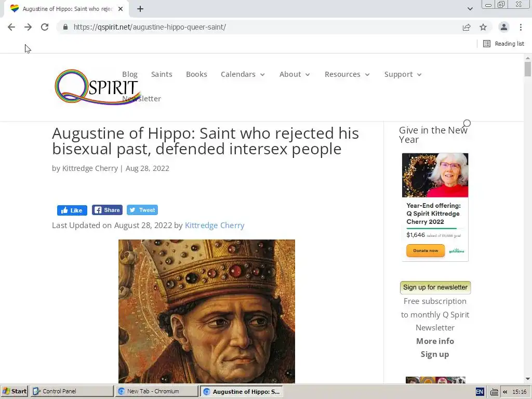Click the scrollbar down arrow
Image resolution: width=532 pixels, height=399 pixels.
coord(528,379)
